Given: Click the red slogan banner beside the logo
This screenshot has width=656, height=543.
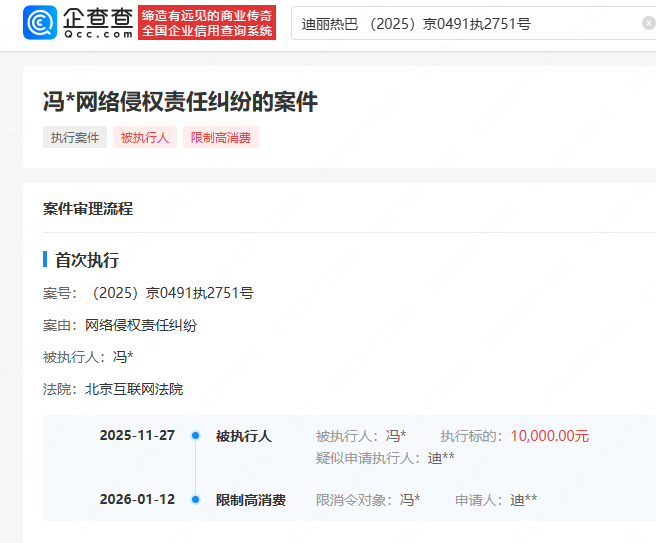Looking at the screenshot, I should pyautogui.click(x=207, y=23).
